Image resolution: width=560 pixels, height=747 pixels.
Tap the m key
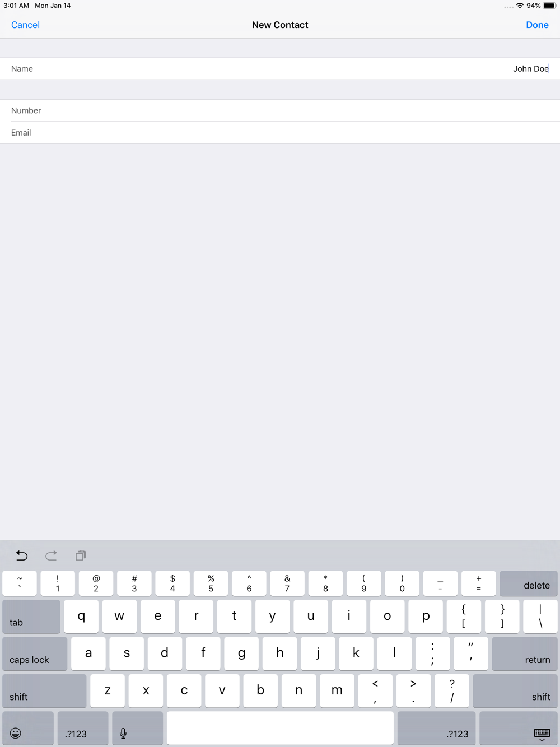337,691
